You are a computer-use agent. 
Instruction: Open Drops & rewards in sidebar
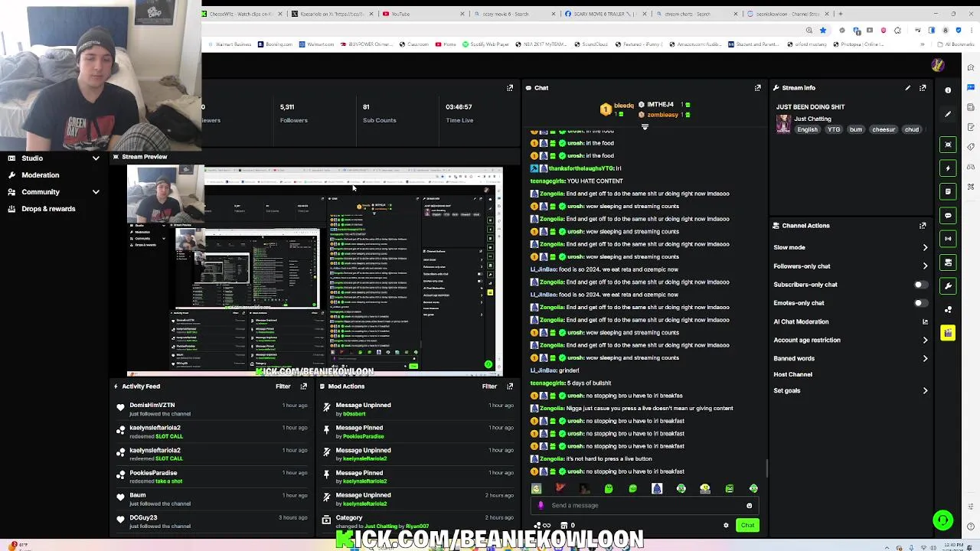[47, 209]
